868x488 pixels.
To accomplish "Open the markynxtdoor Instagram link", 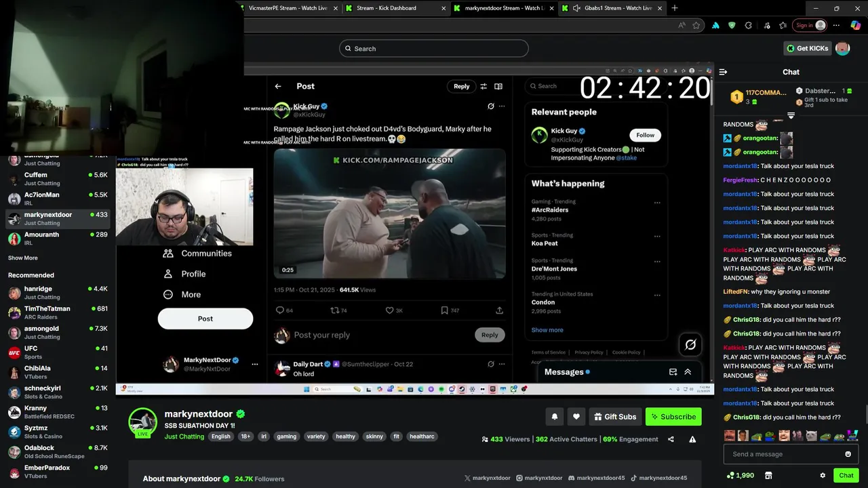I will 539,478.
